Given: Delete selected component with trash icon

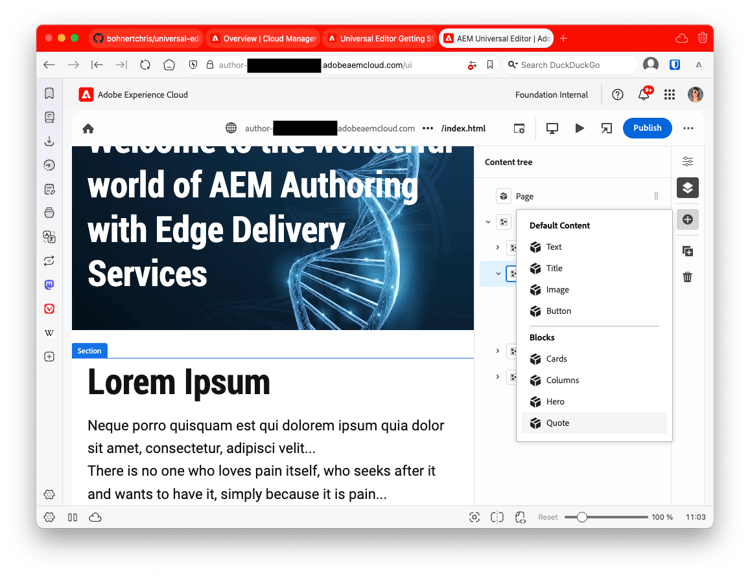Looking at the screenshot, I should click(687, 277).
